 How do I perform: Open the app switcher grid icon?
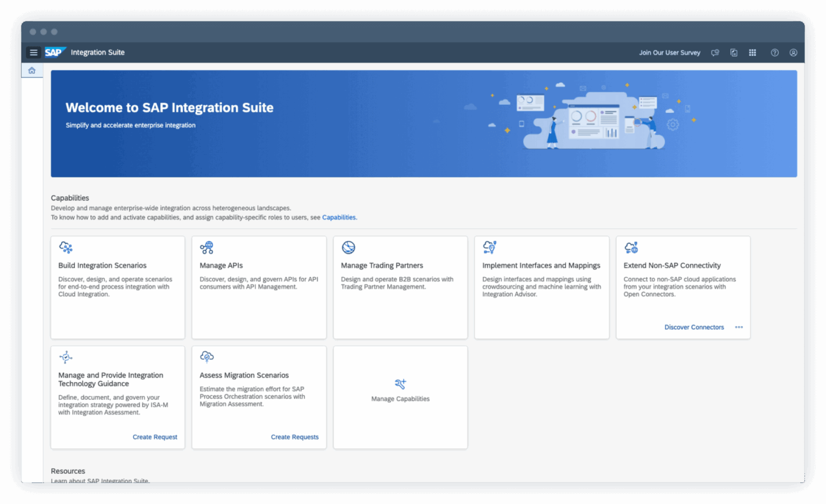coord(752,52)
